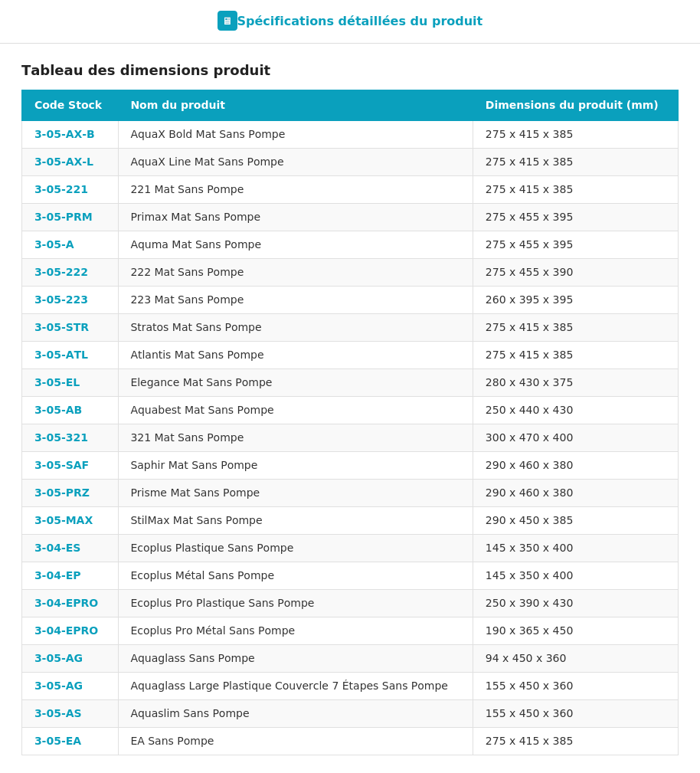Open stock code 3-05-EL

57,382
